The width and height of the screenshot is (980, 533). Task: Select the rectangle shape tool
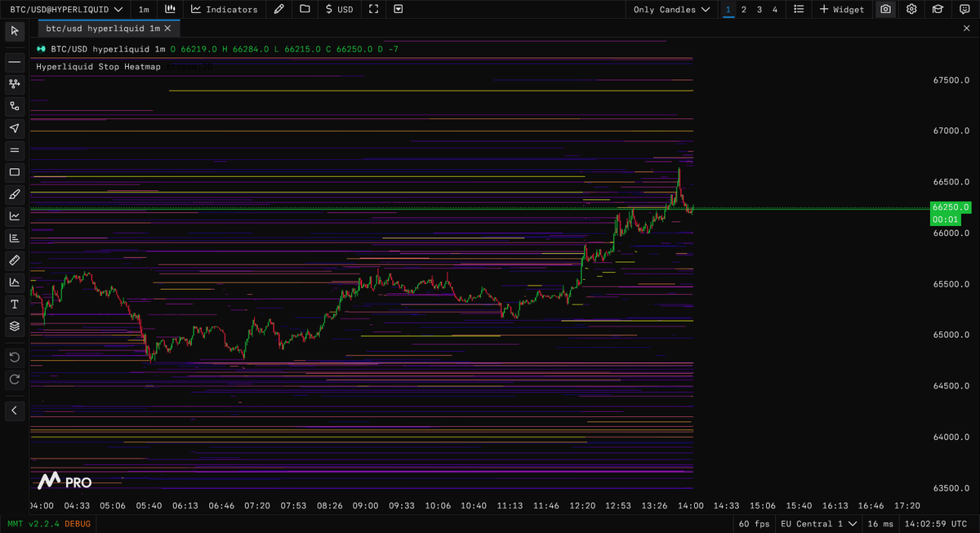coord(14,172)
